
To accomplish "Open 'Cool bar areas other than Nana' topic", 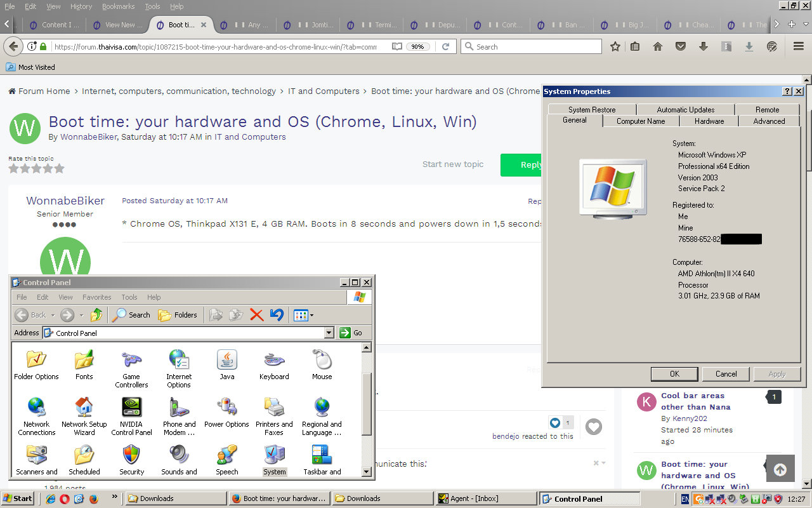I will pos(696,401).
